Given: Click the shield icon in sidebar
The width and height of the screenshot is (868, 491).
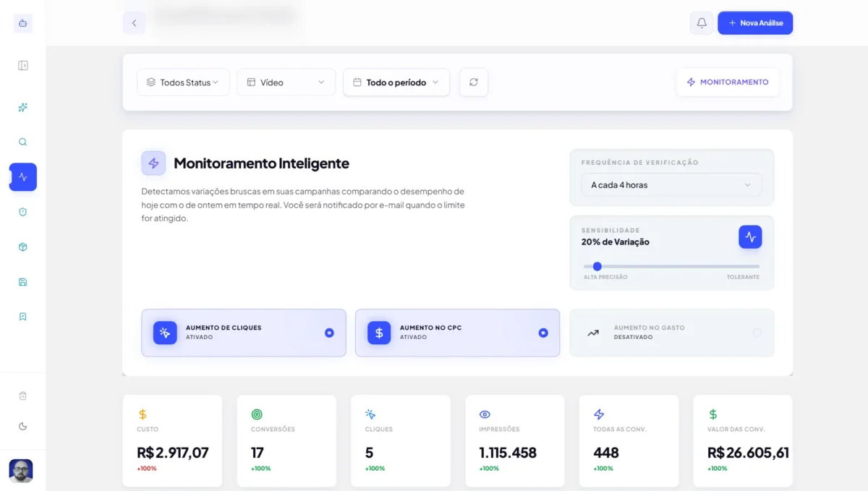Looking at the screenshot, I should [x=23, y=212].
